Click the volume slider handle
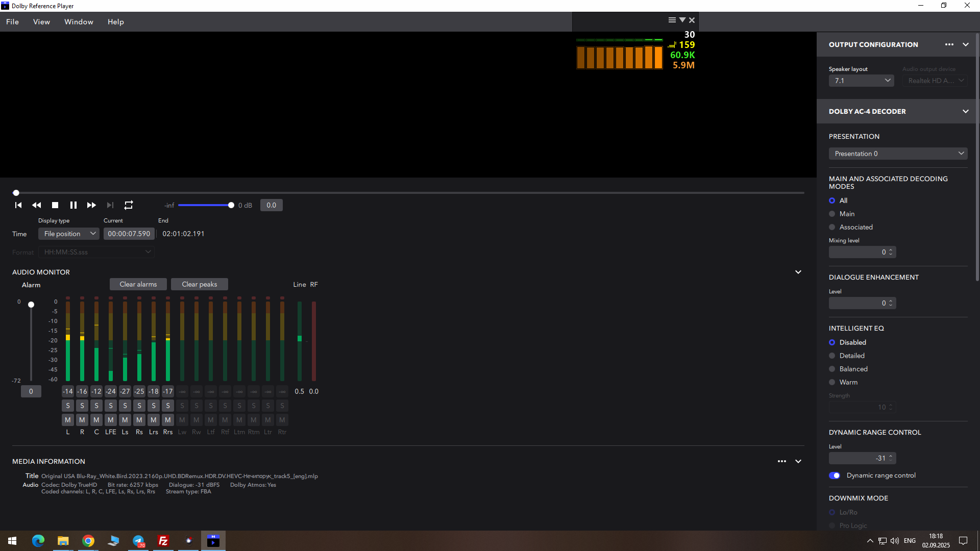The width and height of the screenshot is (980, 551). pos(231,205)
